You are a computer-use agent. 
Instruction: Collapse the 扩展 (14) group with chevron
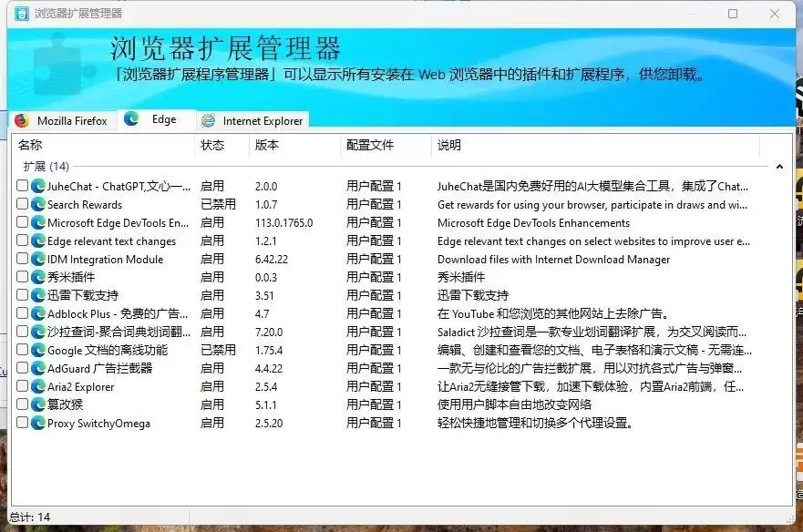click(779, 167)
